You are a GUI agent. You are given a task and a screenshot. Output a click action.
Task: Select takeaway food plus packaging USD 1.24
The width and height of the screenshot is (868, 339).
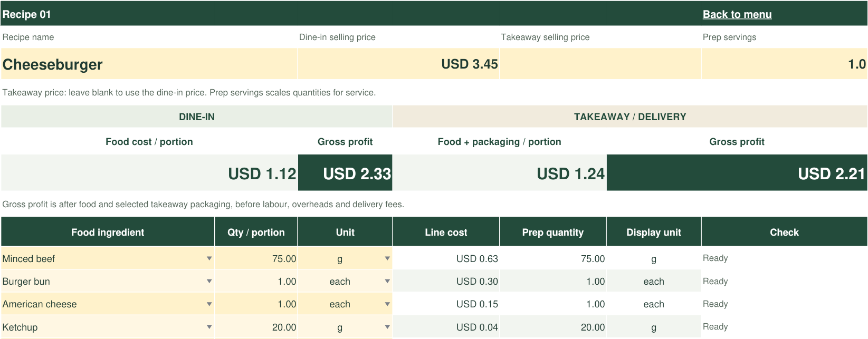coord(499,173)
